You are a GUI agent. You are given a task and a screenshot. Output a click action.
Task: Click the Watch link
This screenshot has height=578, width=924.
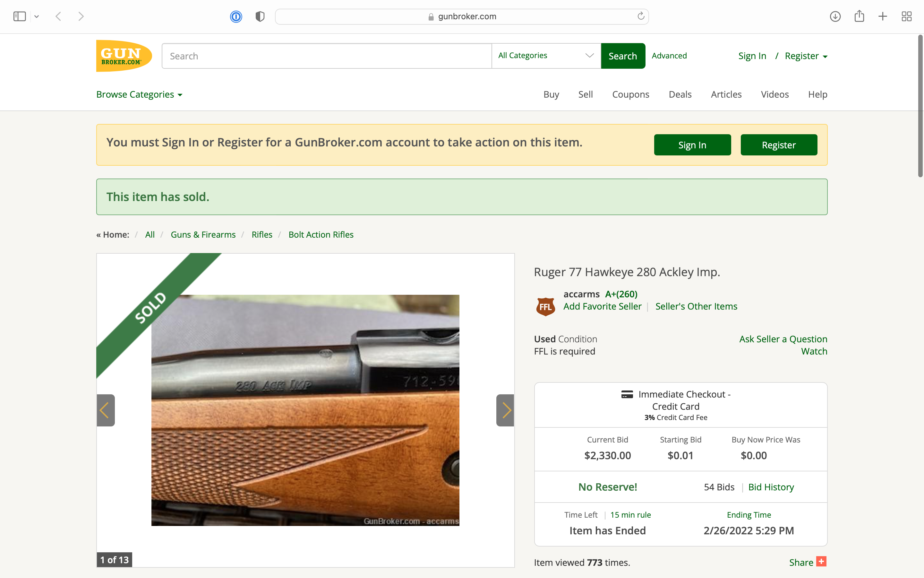point(814,351)
